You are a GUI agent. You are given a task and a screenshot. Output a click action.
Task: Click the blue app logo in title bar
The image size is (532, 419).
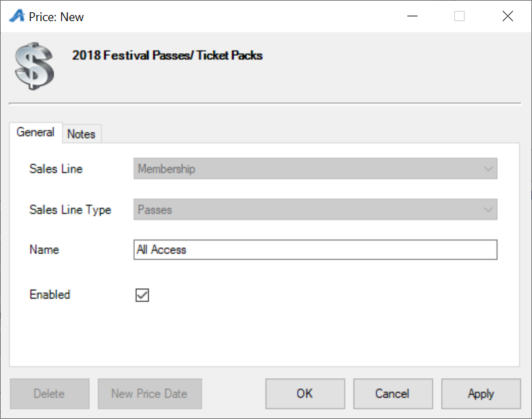pos(17,16)
